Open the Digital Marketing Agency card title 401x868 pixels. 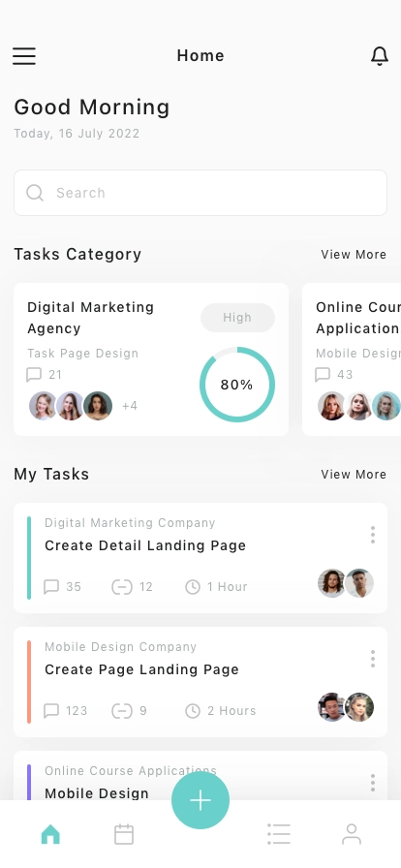pos(91,318)
